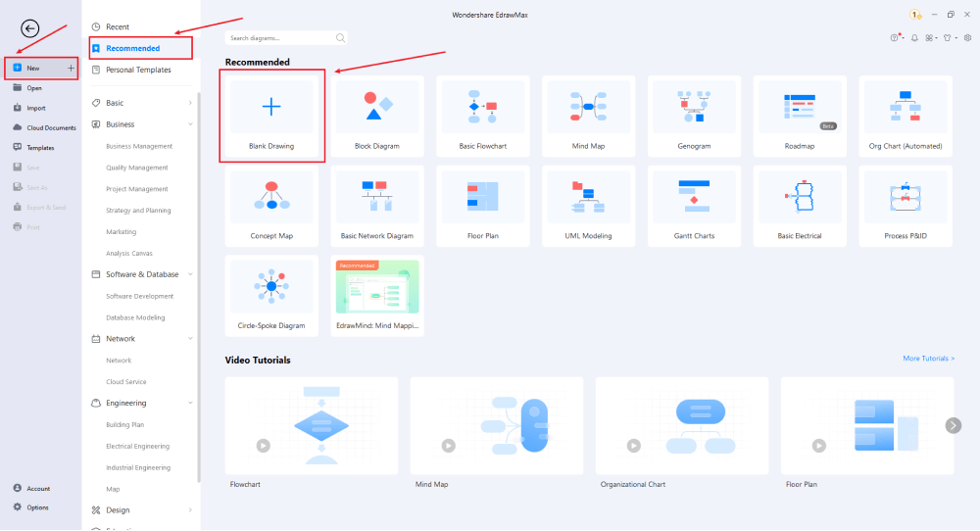This screenshot has height=531, width=980.
Task: Open the Basic Flowchart template
Action: (x=483, y=117)
